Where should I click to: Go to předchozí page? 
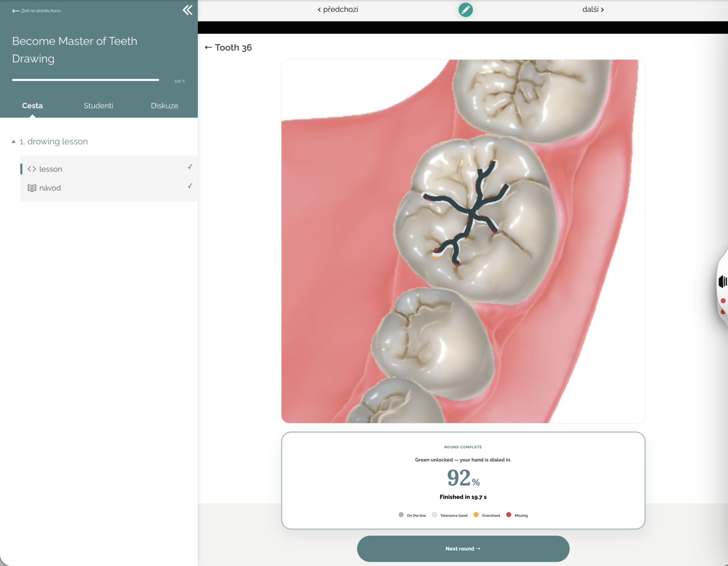pos(338,9)
